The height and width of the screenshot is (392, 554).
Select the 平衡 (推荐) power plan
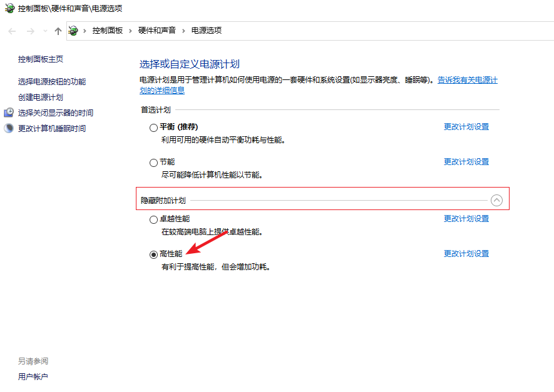(153, 128)
